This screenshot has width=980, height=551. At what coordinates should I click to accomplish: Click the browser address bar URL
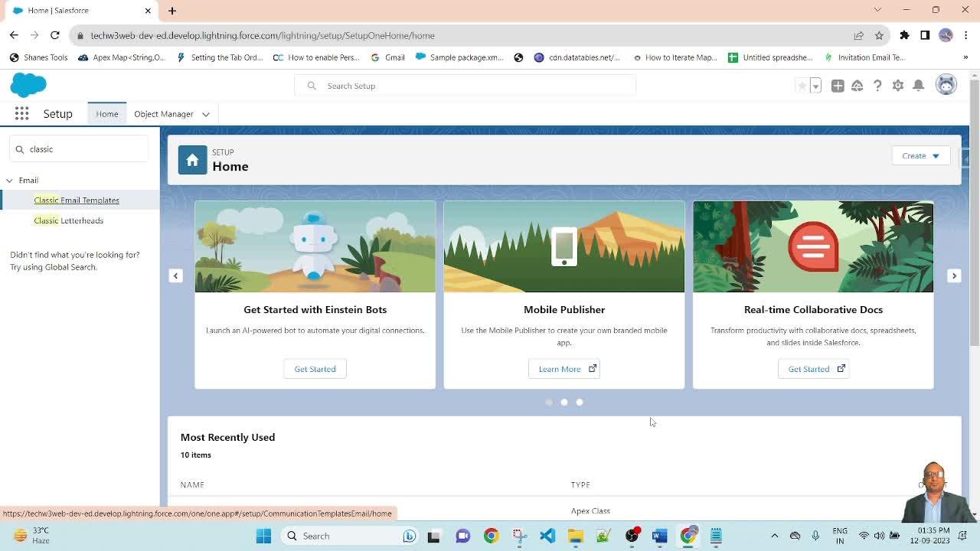click(x=263, y=35)
